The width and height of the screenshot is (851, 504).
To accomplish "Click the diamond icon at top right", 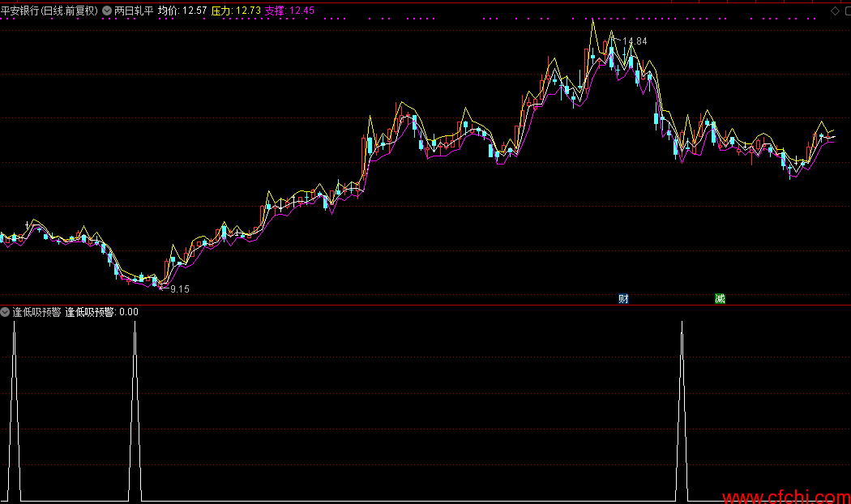I will point(836,11).
